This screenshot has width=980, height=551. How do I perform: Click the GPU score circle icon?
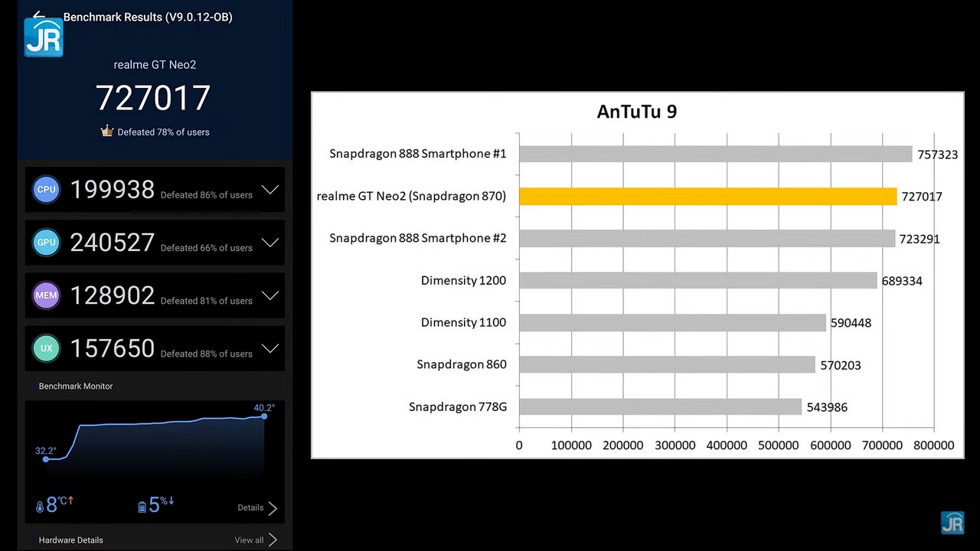click(x=47, y=243)
